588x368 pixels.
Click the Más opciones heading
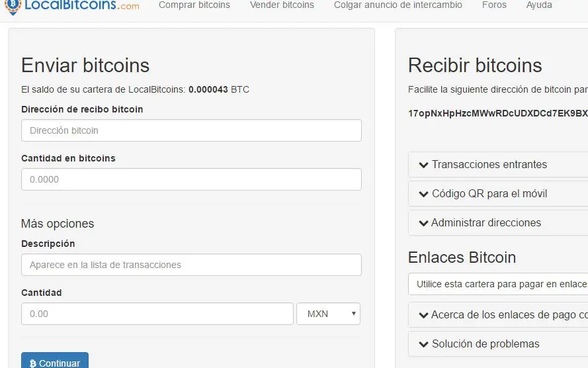(58, 224)
